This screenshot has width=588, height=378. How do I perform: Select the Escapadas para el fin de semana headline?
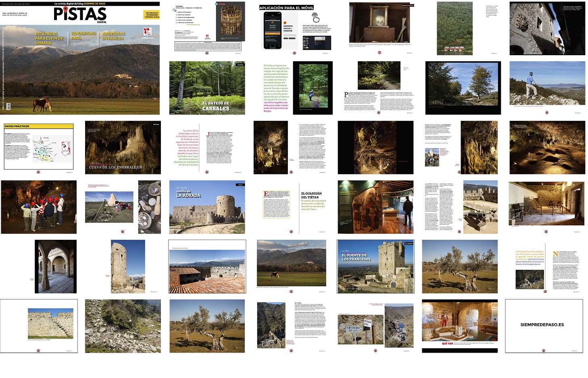(49, 38)
